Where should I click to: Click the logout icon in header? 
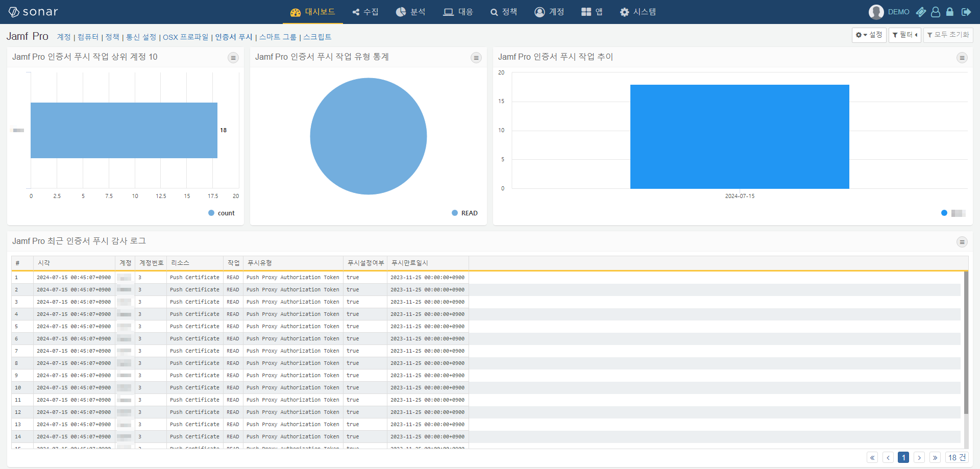pos(966,12)
